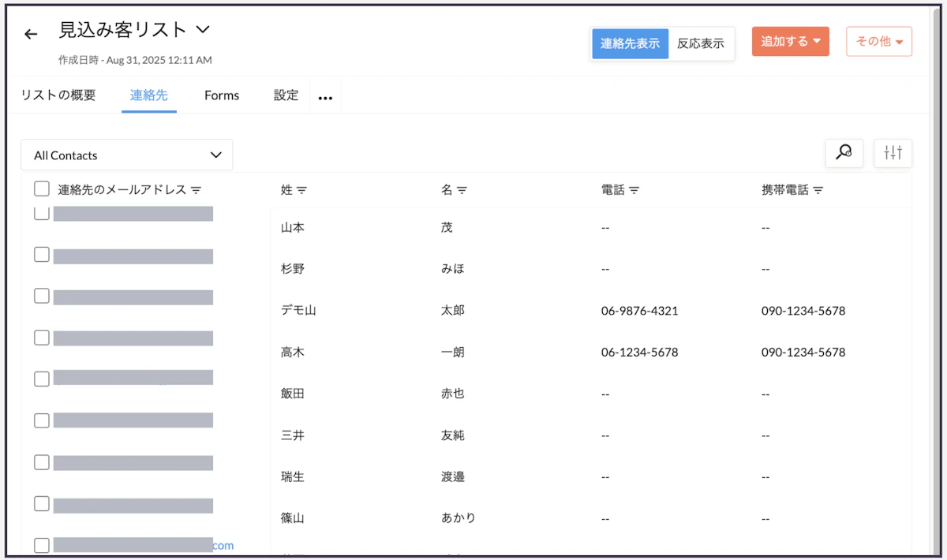Image resolution: width=947 pixels, height=560 pixels.
Task: Open the その他 dropdown menu
Action: tap(879, 41)
